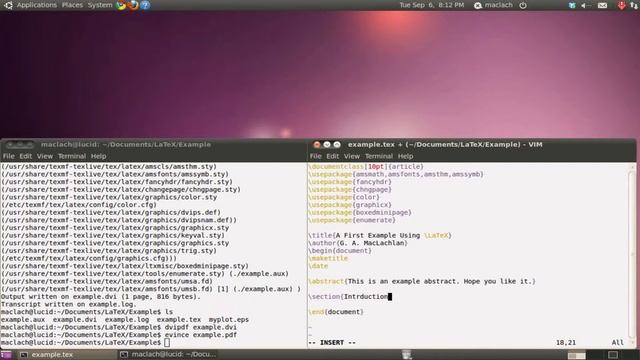Open the Applications menu in top panel
The height and width of the screenshot is (360, 640).
(37, 5)
